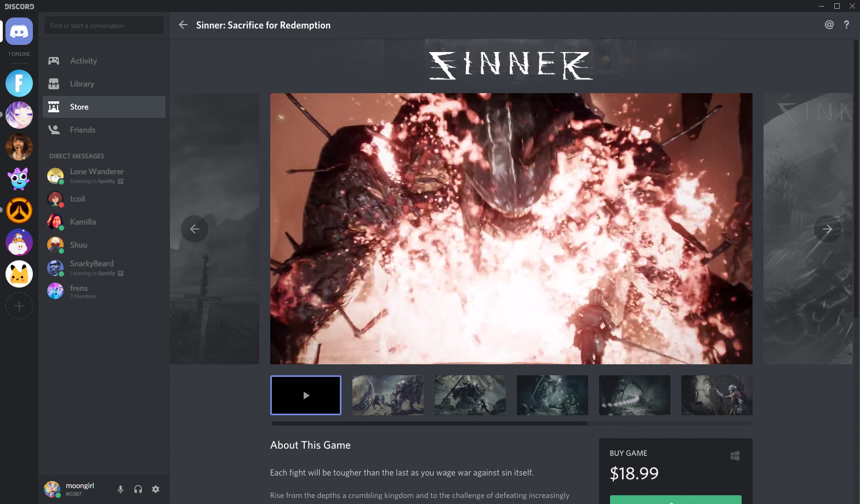The height and width of the screenshot is (504, 860).
Task: Show next carousel image
Action: coord(827,229)
